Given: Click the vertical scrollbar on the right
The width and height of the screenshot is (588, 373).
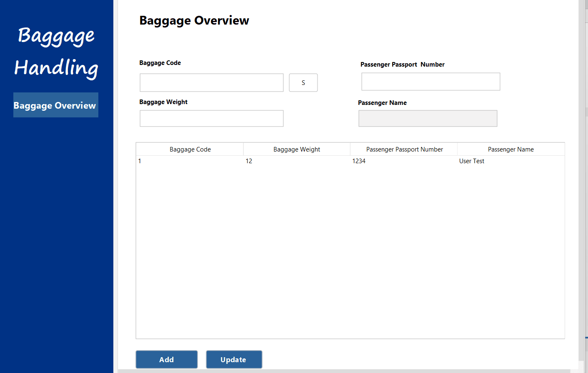Looking at the screenshot, I should pos(585,167).
